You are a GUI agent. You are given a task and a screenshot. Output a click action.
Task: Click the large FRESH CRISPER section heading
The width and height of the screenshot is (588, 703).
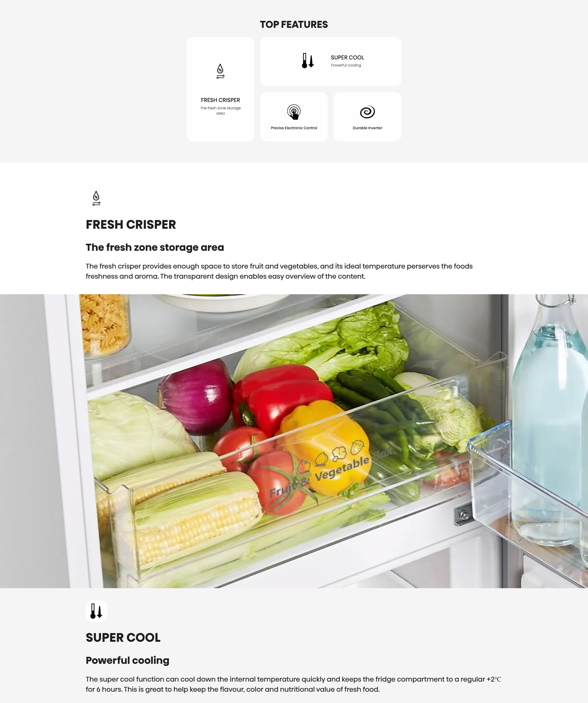(130, 224)
